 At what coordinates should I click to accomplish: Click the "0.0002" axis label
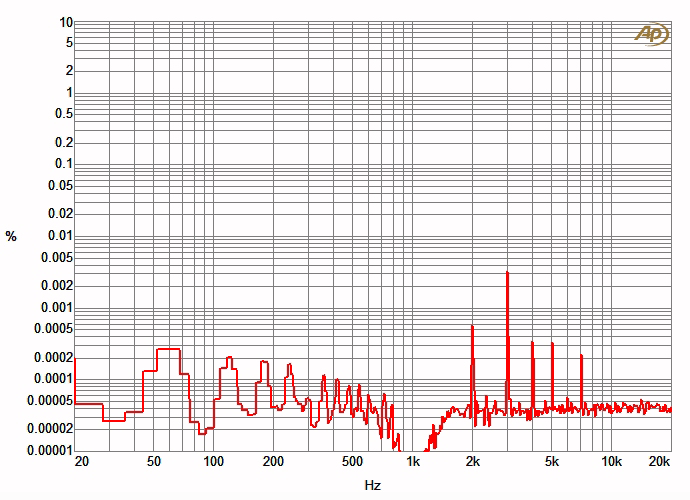click(54, 357)
